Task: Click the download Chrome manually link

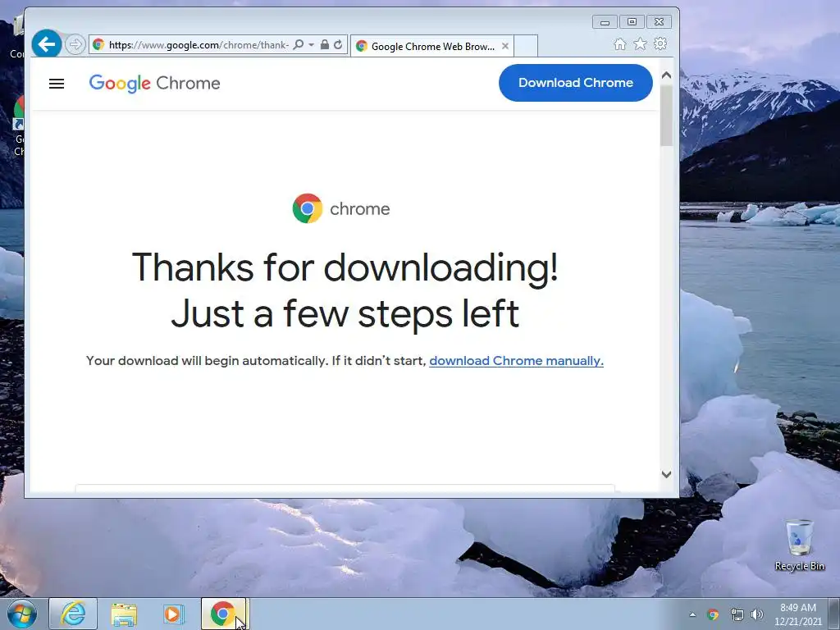Action: (516, 361)
